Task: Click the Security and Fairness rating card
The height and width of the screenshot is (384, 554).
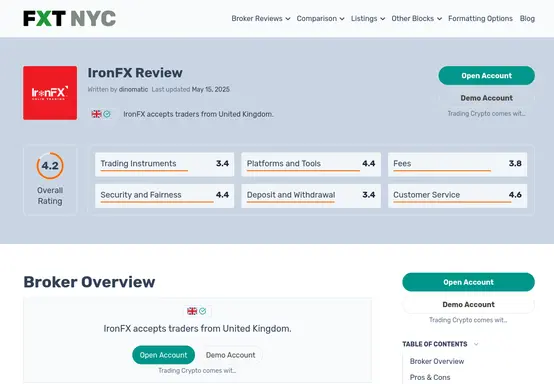Action: (164, 196)
